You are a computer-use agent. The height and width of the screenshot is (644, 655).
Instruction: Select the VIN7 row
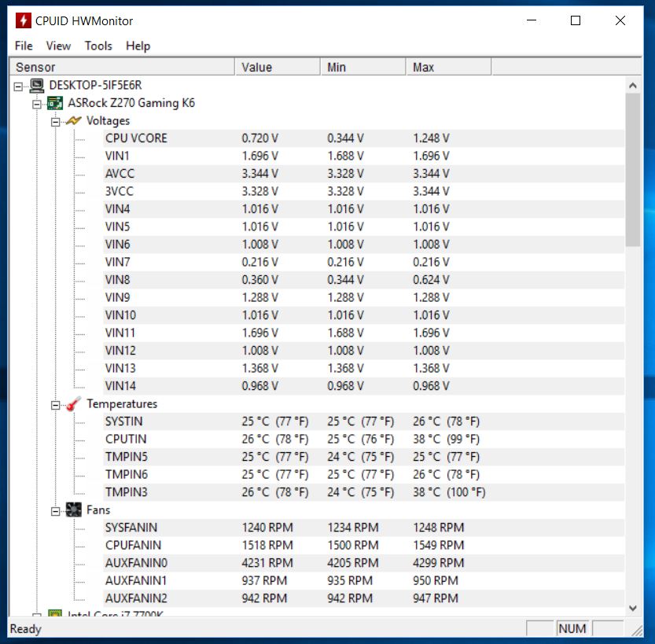coord(363,262)
